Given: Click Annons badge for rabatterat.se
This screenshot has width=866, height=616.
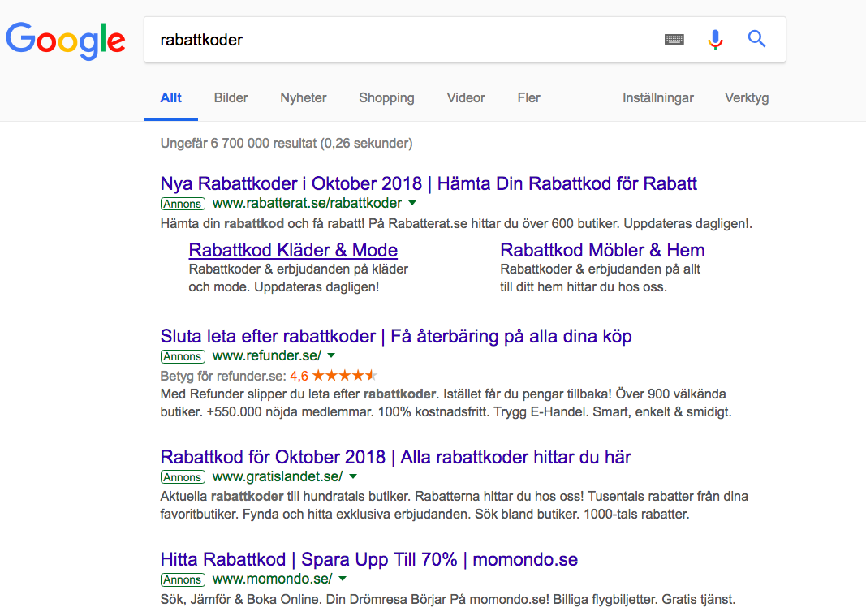Looking at the screenshot, I should point(183,204).
